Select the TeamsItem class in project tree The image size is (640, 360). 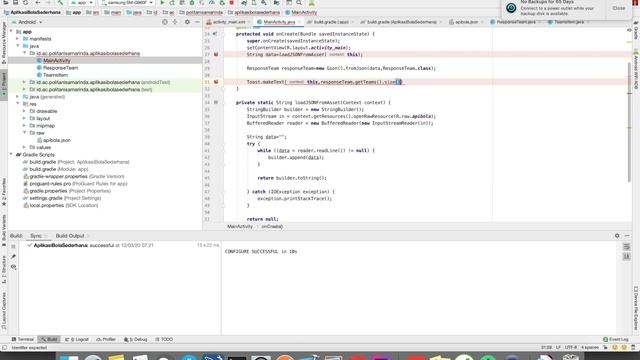click(x=55, y=75)
